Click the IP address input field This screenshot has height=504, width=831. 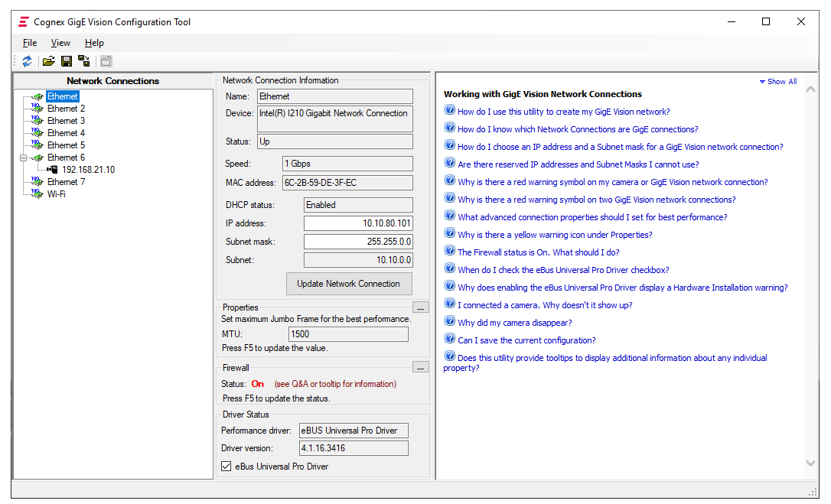357,223
